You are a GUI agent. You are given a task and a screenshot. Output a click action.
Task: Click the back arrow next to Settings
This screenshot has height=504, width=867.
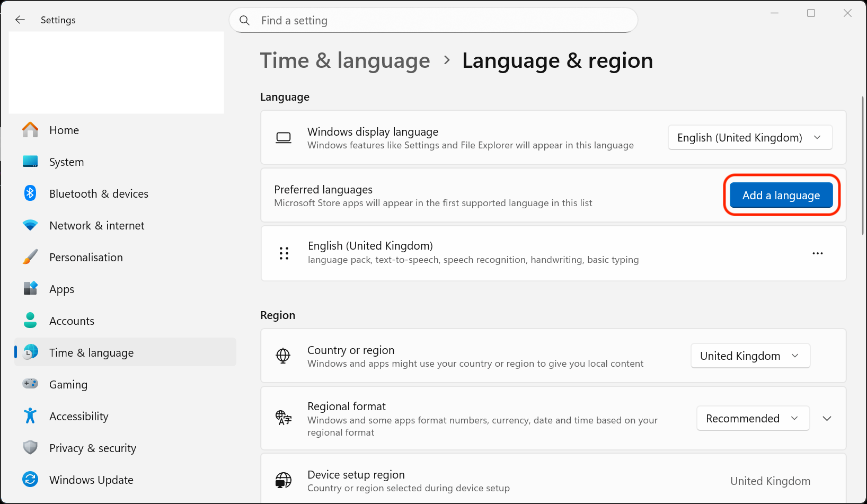click(20, 20)
